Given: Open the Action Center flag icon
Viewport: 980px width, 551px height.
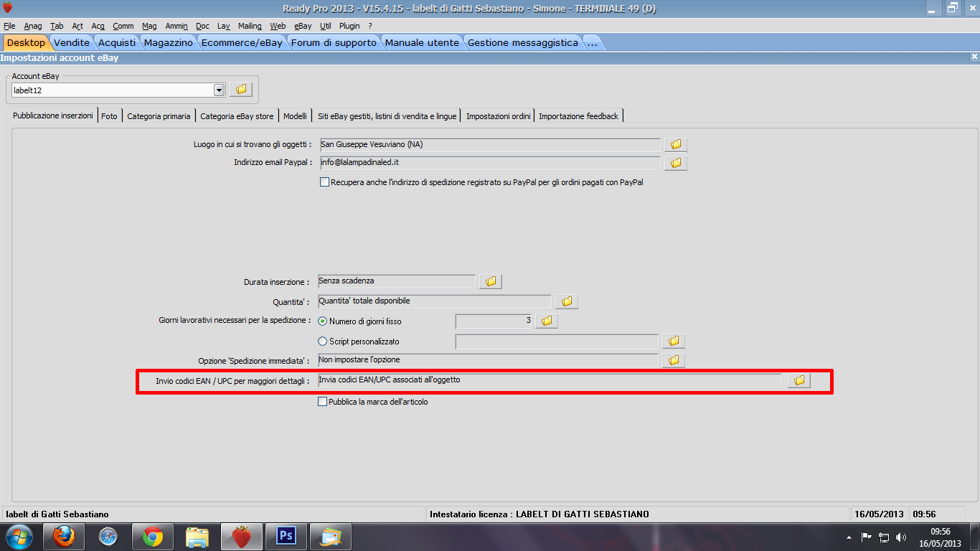Looking at the screenshot, I should tap(867, 537).
